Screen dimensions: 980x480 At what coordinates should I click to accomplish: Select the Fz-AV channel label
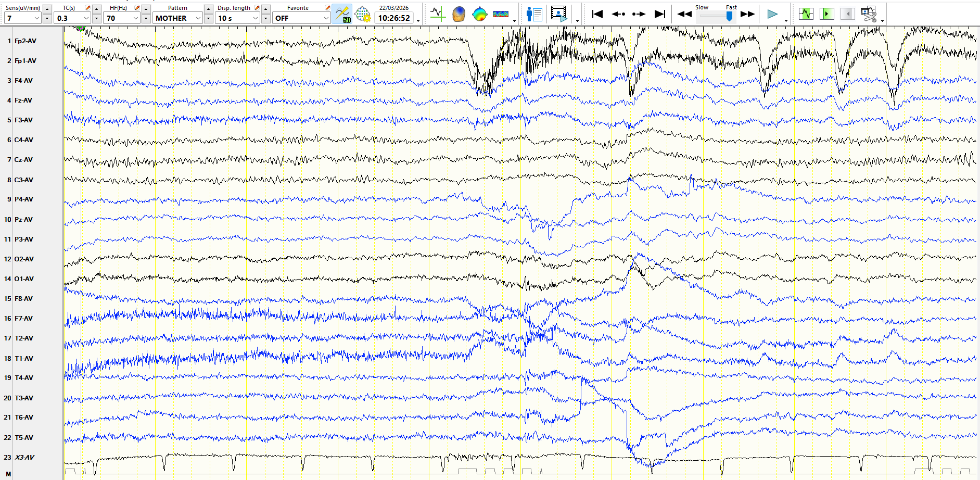(23, 100)
